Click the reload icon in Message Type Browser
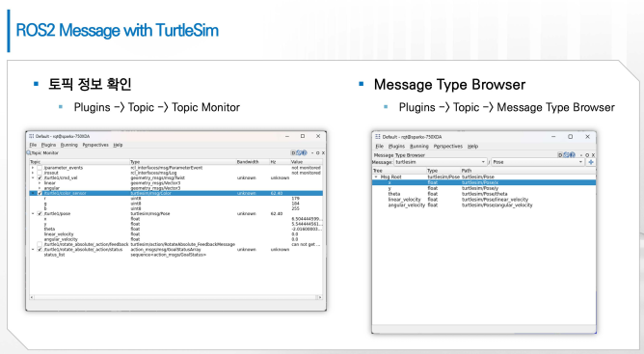 pyautogui.click(x=566, y=155)
